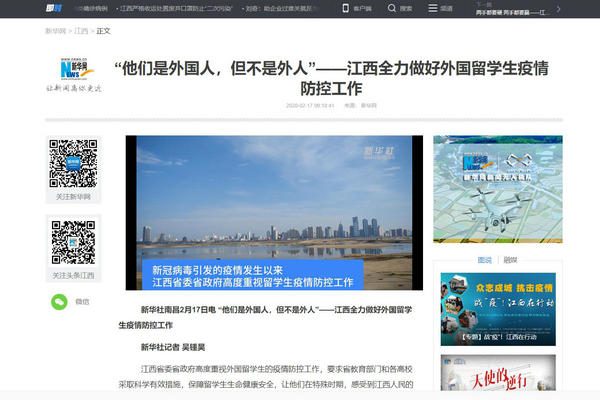Click the 关注头条江西 QR code
This screenshot has width=600, height=400.
[73, 242]
